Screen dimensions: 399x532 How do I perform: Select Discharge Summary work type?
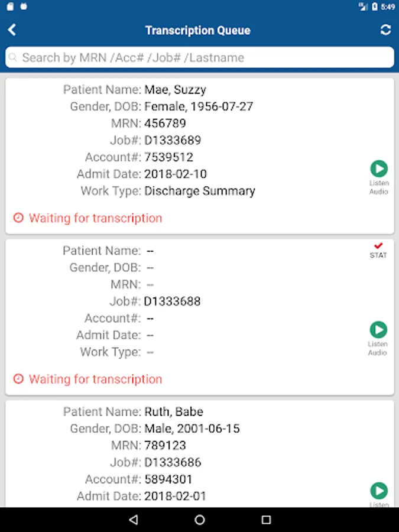[x=200, y=191]
